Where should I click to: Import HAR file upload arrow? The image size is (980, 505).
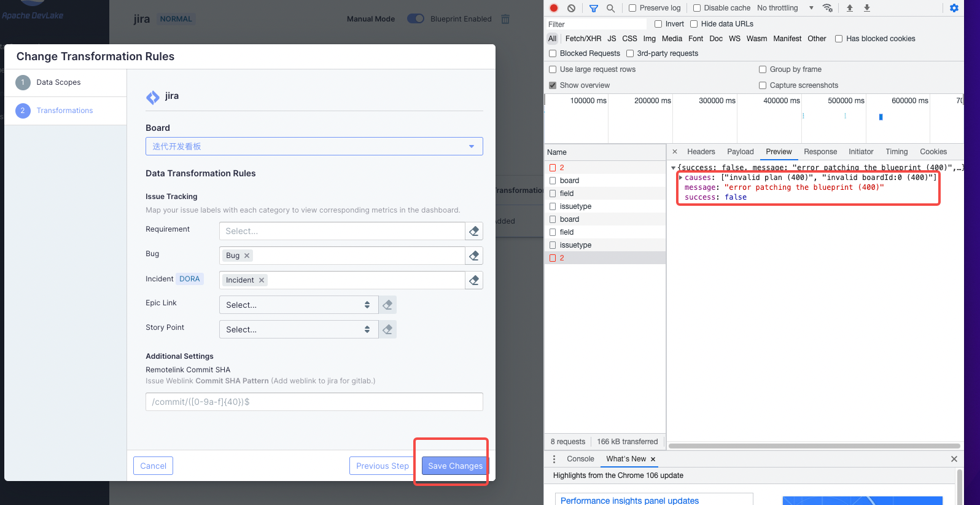tap(850, 8)
